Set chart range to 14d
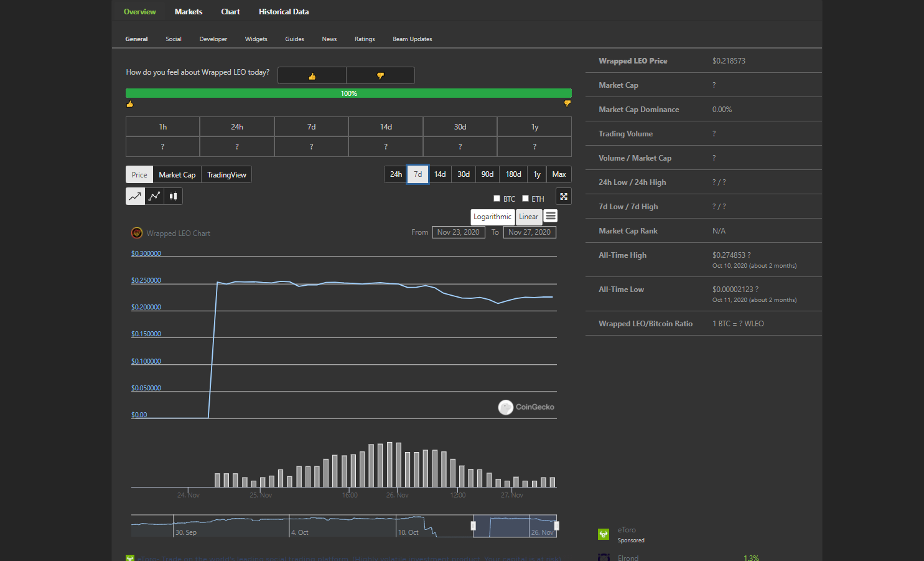This screenshot has width=924, height=561. pyautogui.click(x=440, y=174)
